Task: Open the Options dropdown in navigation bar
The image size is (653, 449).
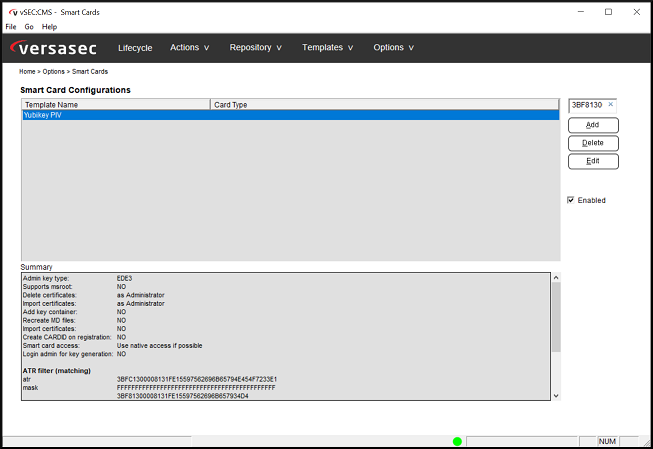Action: (x=393, y=47)
